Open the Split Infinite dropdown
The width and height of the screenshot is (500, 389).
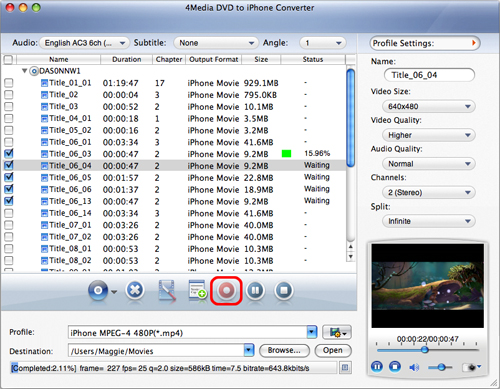pyautogui.click(x=429, y=221)
